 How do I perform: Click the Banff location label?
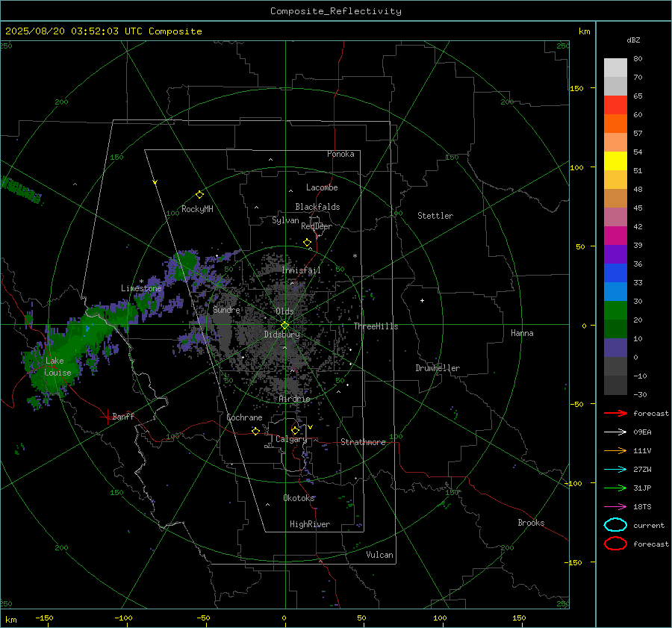tap(123, 416)
